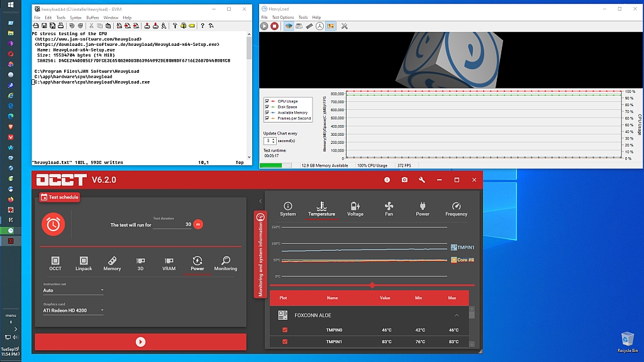Toggle HeavyLoad disk write test icon

coord(299,26)
